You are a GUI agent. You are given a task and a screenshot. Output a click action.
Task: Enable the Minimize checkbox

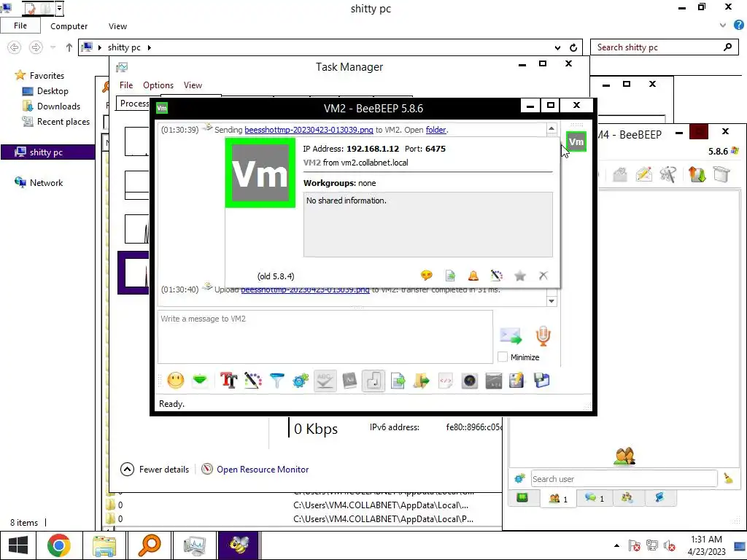coord(503,357)
